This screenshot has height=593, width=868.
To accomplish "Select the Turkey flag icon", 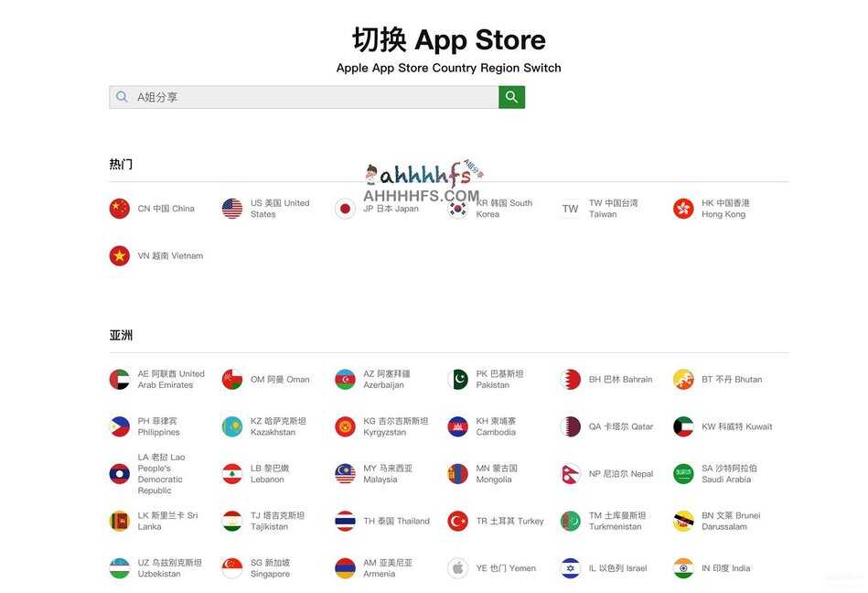I will click(458, 521).
